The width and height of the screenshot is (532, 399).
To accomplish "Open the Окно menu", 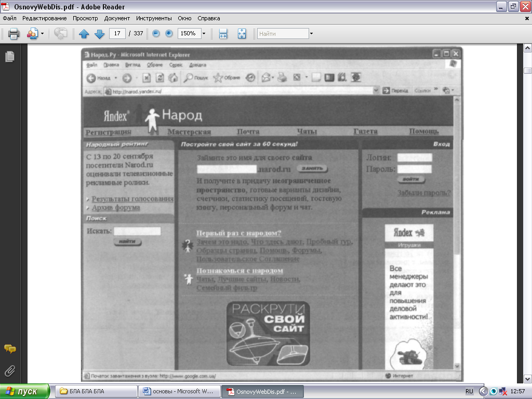I will (x=184, y=18).
